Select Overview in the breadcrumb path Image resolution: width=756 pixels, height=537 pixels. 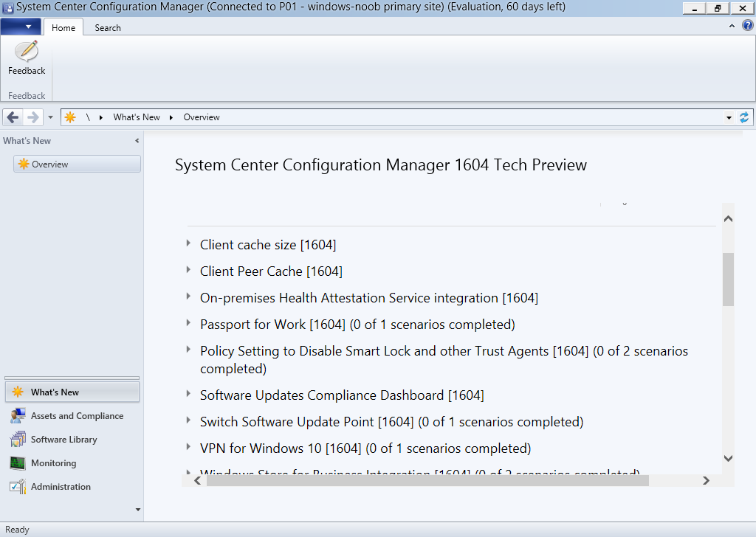tap(202, 117)
